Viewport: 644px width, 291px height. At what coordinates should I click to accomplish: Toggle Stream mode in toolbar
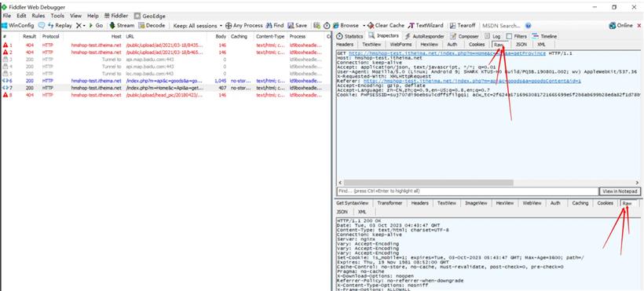[122, 25]
